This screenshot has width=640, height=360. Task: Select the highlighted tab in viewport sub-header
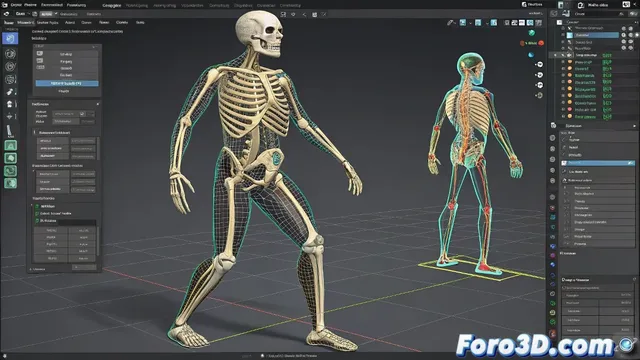pyautogui.click(x=25, y=23)
